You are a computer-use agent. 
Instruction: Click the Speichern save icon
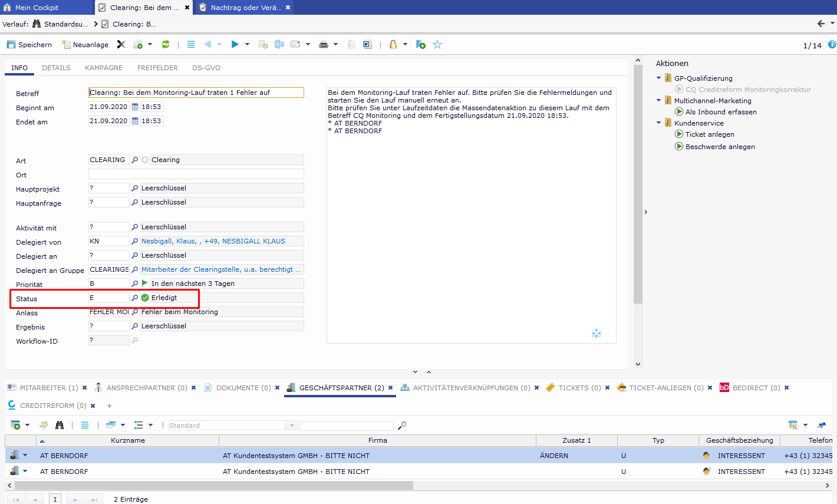click(x=11, y=45)
